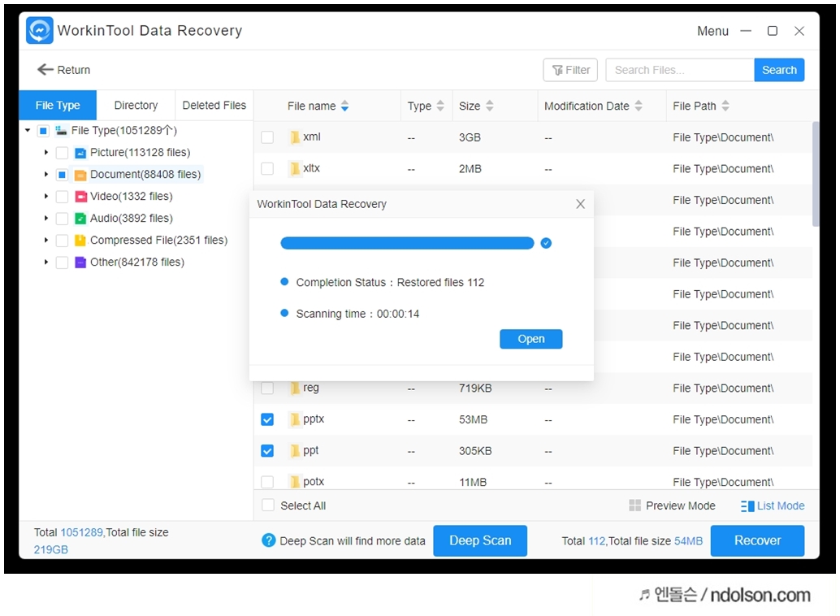
Task: Click the Preview Mode grid icon
Action: click(x=634, y=505)
